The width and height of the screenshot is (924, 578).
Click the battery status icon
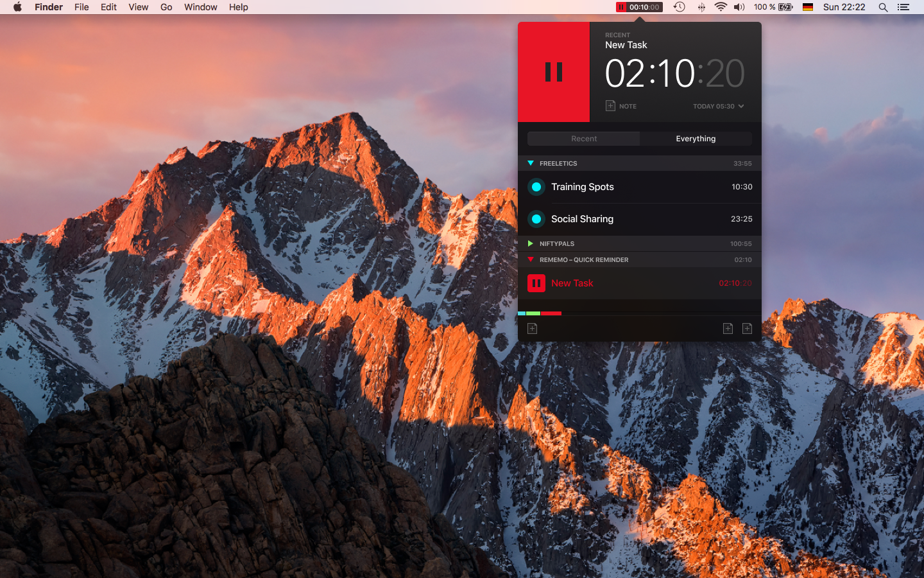tap(785, 7)
